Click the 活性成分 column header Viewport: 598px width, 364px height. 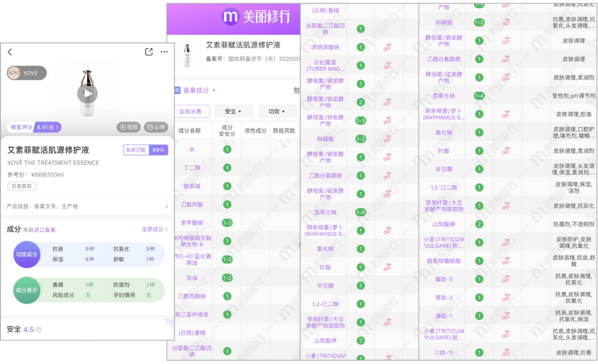click(x=255, y=131)
